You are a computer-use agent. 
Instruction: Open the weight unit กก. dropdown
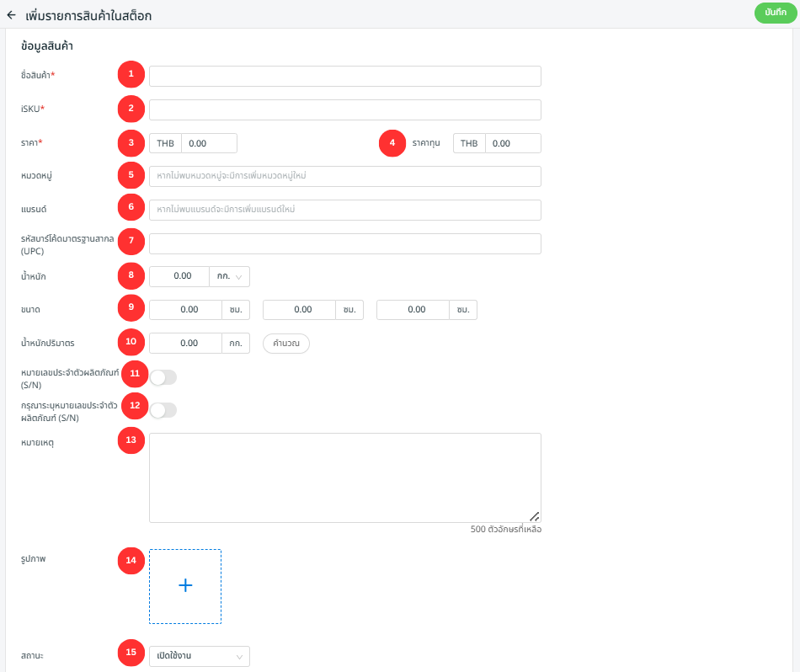229,276
